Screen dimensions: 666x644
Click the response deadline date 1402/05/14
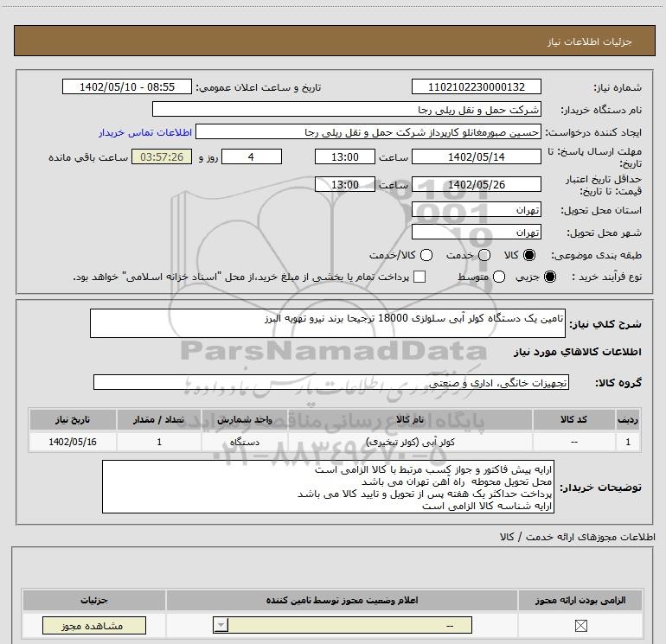[476, 157]
